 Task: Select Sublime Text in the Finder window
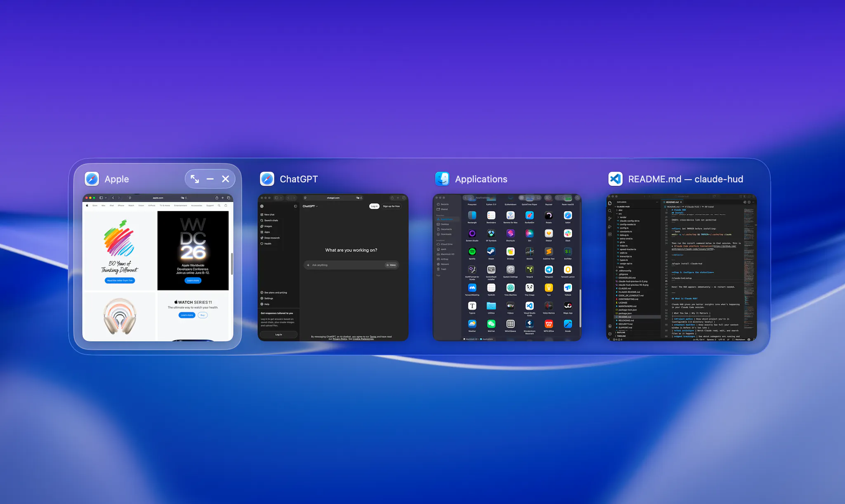tap(549, 251)
